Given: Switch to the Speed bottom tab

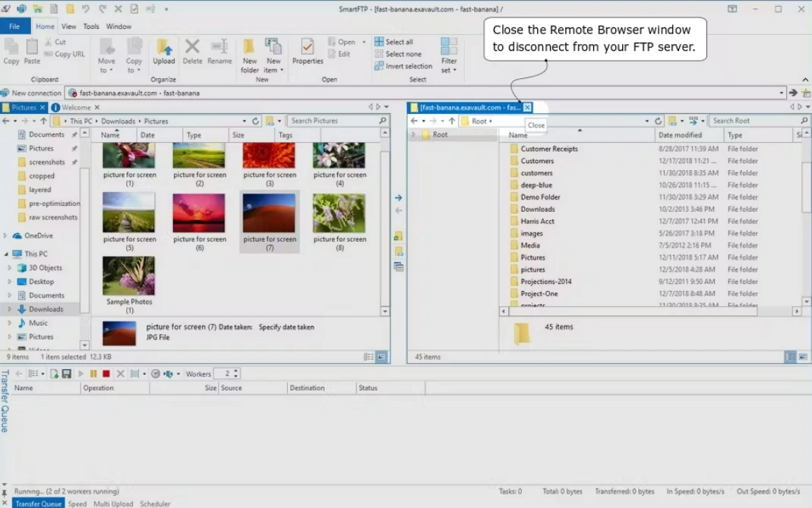Looking at the screenshot, I should pos(77,504).
